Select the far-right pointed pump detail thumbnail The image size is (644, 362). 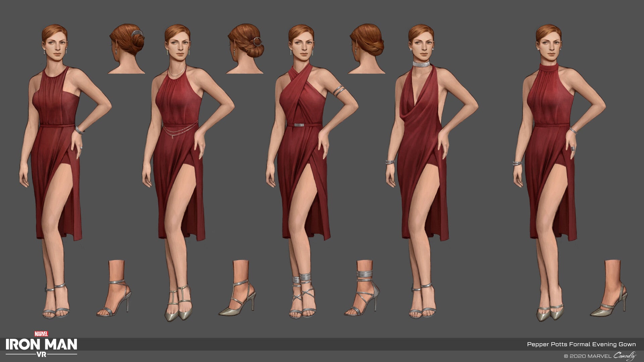[609, 288]
